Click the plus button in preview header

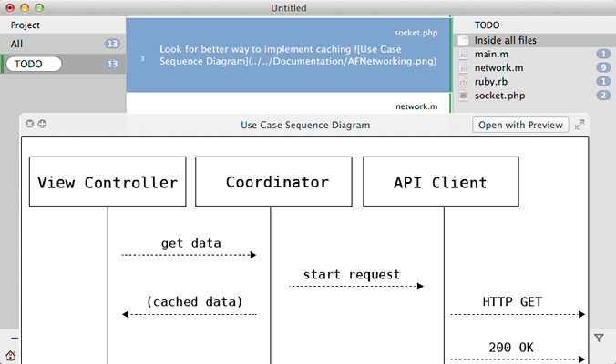[42, 124]
